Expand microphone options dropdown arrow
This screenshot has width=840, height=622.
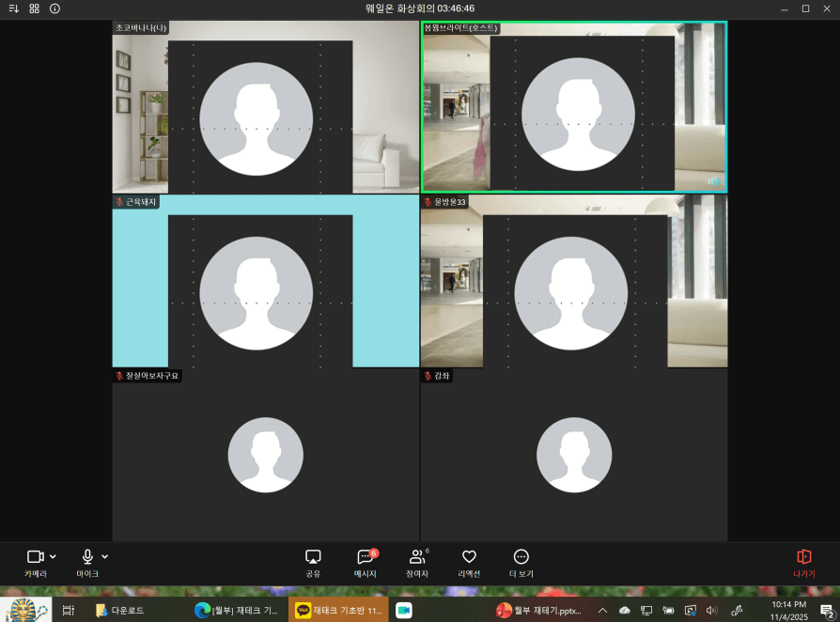coord(105,556)
